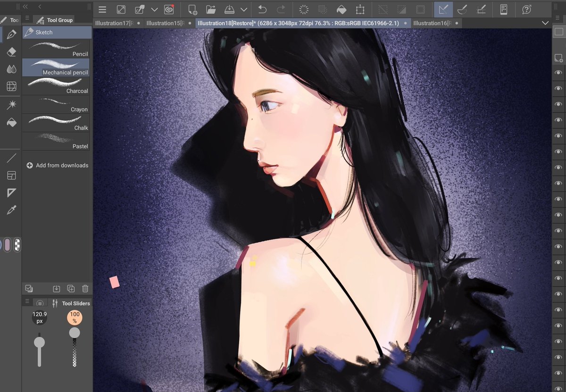Screen dimensions: 566x392
Task: Open the main hamburger menu in top bar
Action: (x=102, y=9)
